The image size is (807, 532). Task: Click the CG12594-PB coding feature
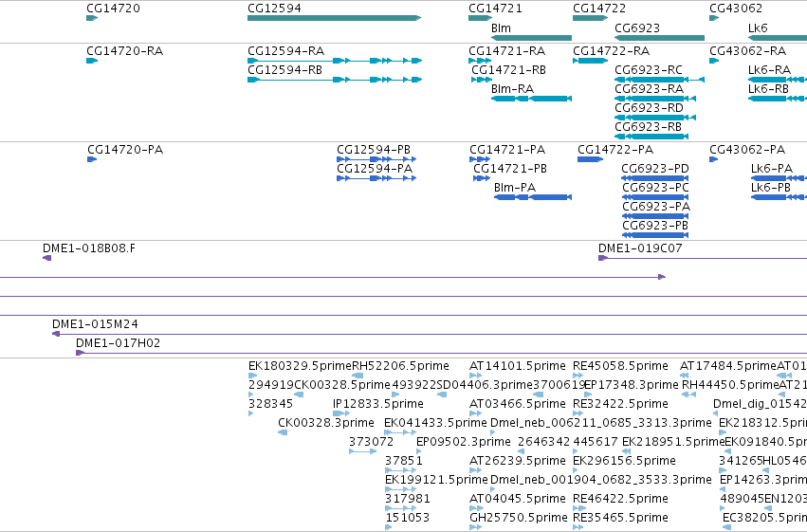pyautogui.click(x=376, y=159)
